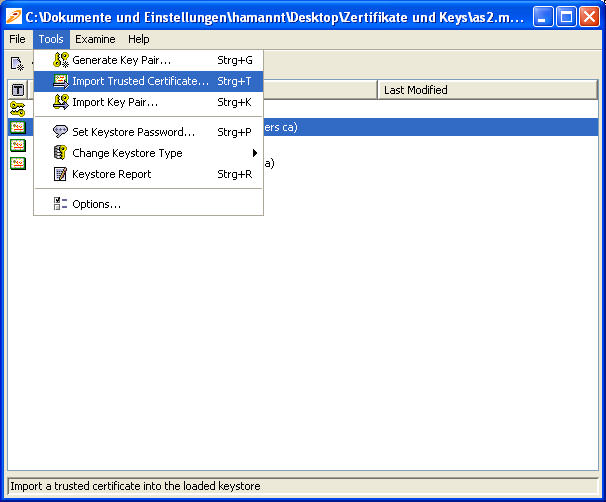Choose Import Trusted Certificate from Tools menu
The image size is (606, 502).
coord(140,81)
